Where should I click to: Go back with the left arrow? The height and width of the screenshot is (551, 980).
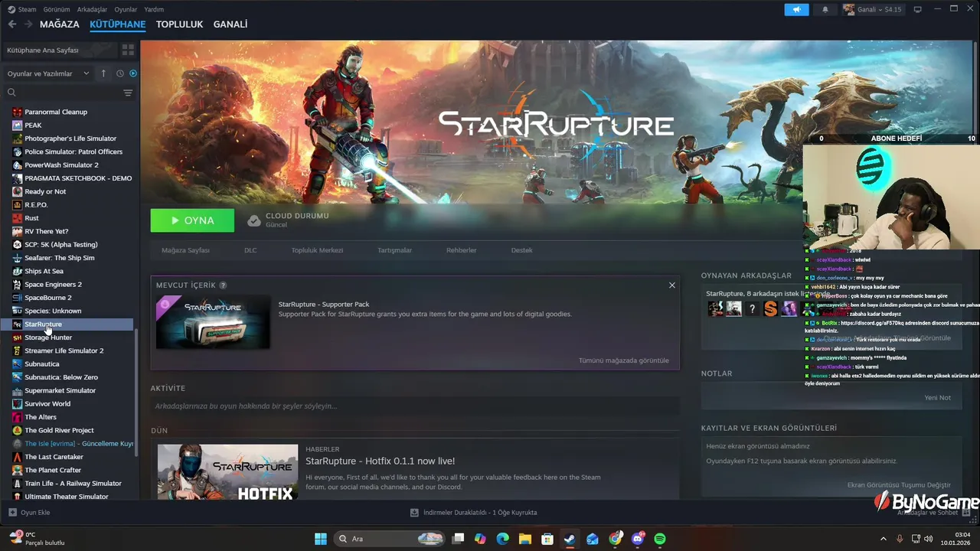pos(12,24)
